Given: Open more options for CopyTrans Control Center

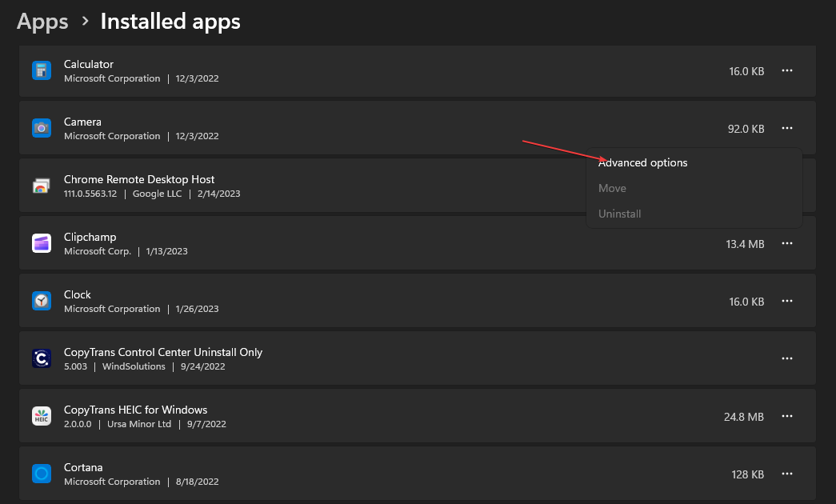Looking at the screenshot, I should [787, 358].
